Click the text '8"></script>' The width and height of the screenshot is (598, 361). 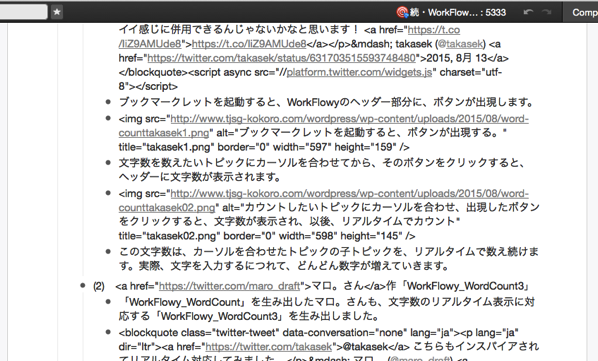(148, 86)
